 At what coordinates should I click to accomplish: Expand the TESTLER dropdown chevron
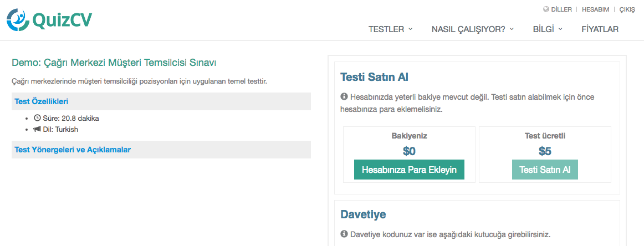(x=410, y=29)
